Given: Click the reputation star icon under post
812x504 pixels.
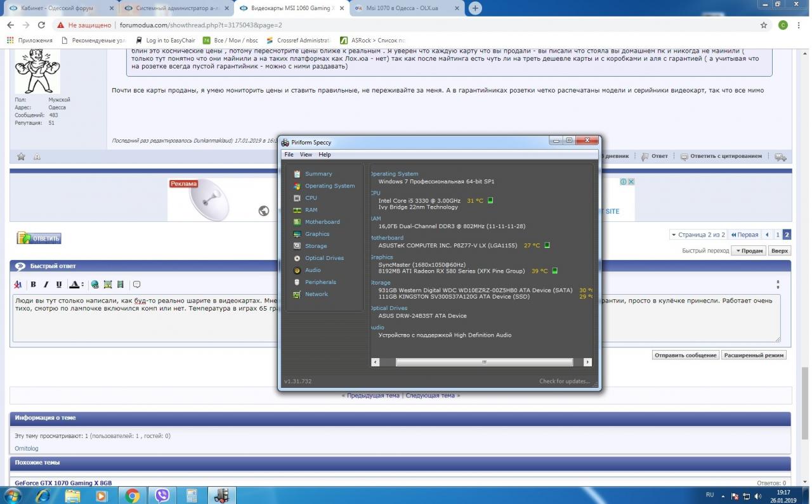Looking at the screenshot, I should tap(21, 157).
